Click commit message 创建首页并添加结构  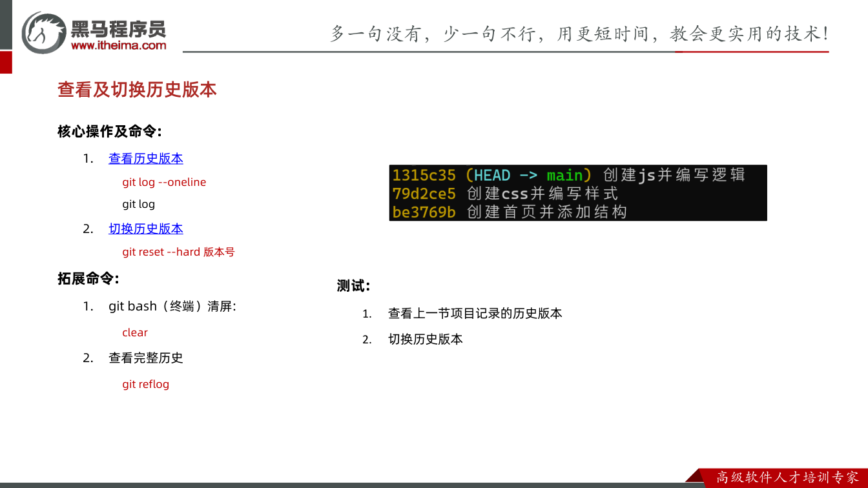coord(546,212)
